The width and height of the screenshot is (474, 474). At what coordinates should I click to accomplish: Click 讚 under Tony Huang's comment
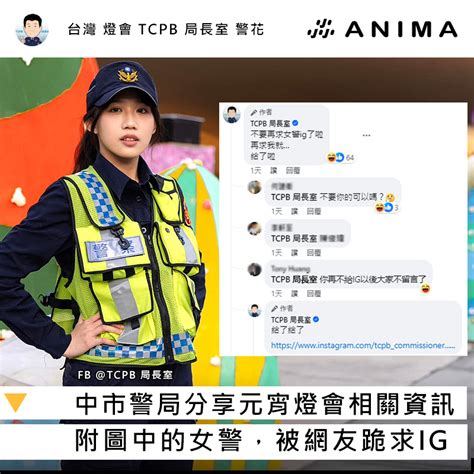click(x=294, y=293)
